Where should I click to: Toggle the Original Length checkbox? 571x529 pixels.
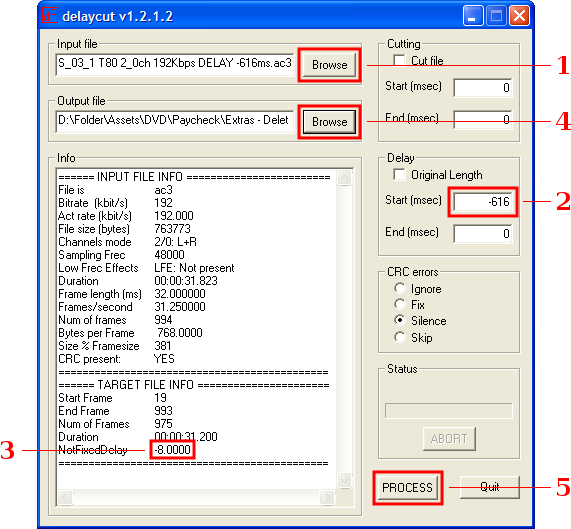pos(399,174)
